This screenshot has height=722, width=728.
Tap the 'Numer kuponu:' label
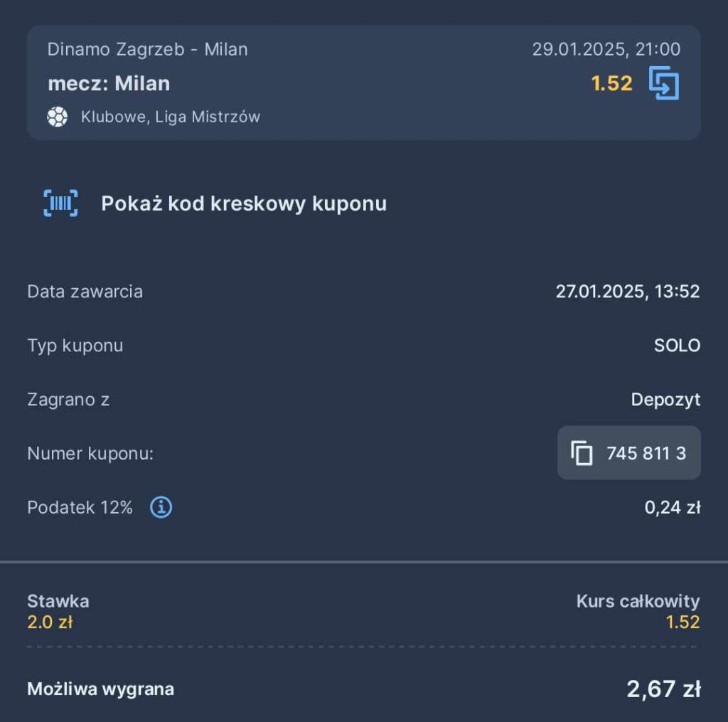point(90,453)
